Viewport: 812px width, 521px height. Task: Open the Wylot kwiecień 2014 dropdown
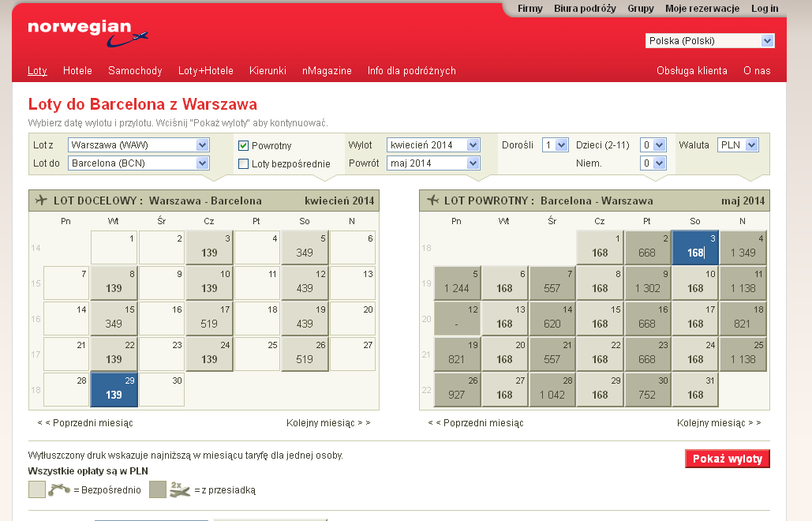coord(433,145)
